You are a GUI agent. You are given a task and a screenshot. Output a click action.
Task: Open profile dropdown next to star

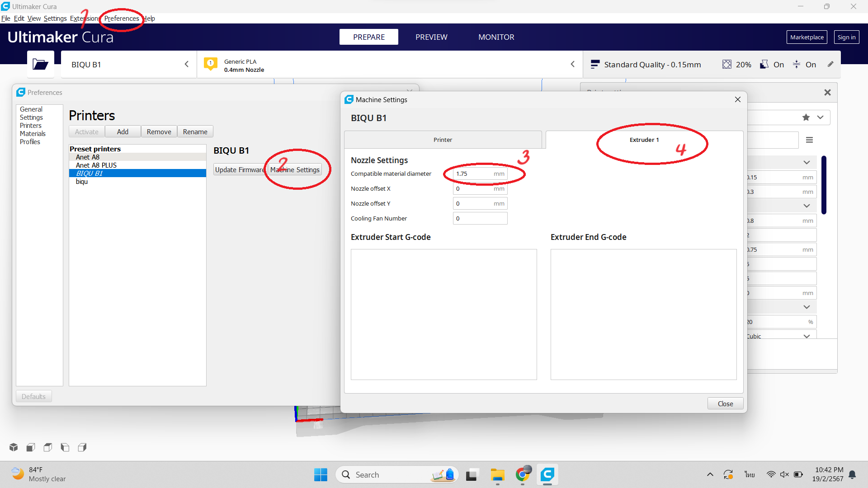tap(820, 117)
